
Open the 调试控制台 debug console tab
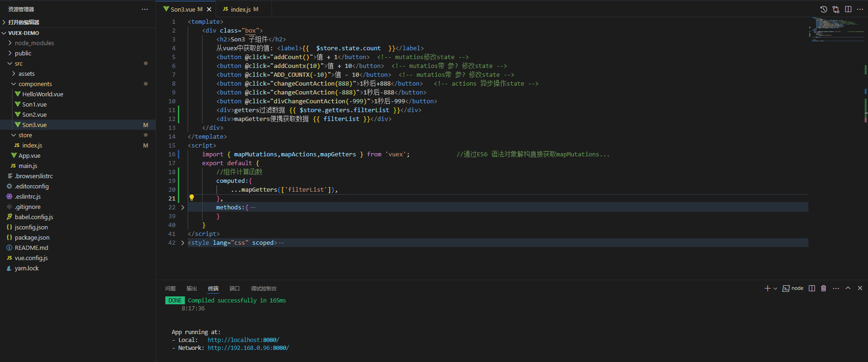[x=264, y=288]
